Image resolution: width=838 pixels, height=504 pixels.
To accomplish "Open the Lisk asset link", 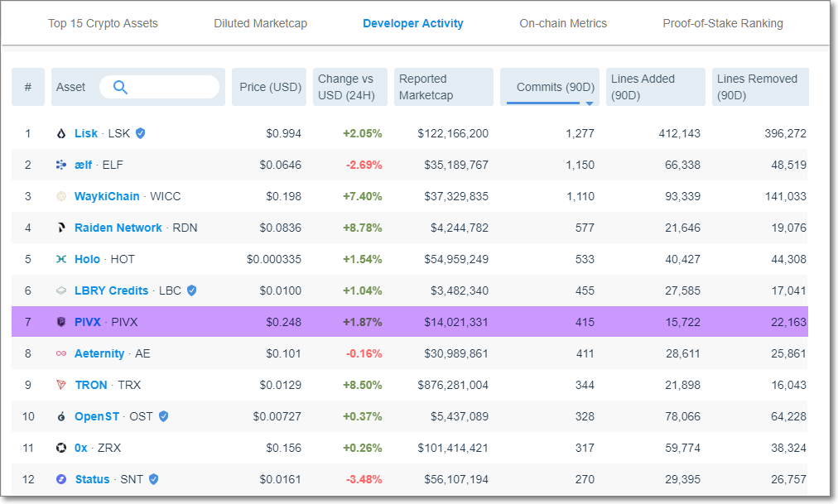I will pyautogui.click(x=86, y=133).
